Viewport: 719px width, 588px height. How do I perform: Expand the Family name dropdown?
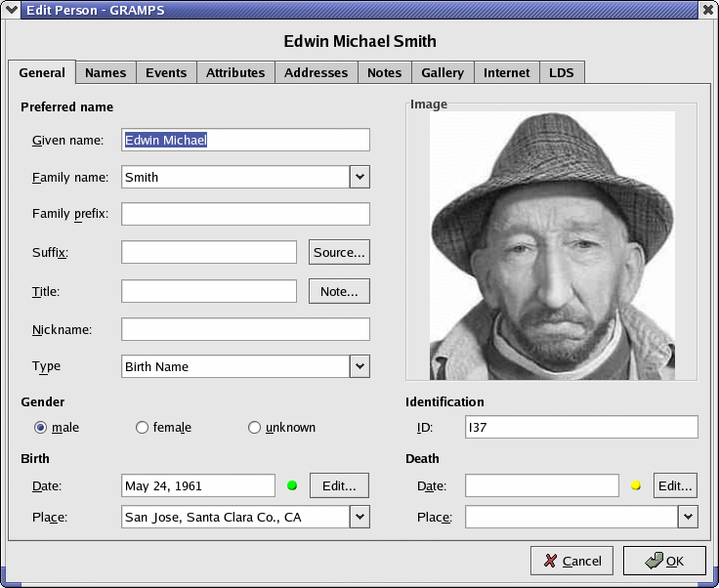pyautogui.click(x=359, y=177)
